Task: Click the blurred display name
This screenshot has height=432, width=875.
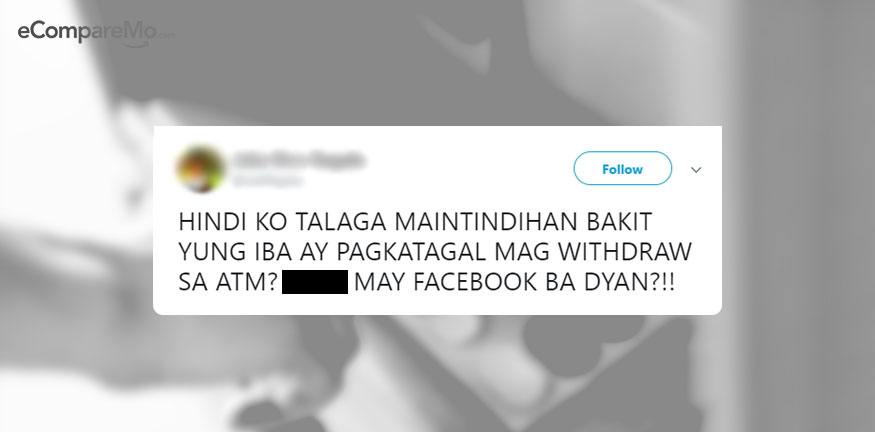Action: pos(298,160)
